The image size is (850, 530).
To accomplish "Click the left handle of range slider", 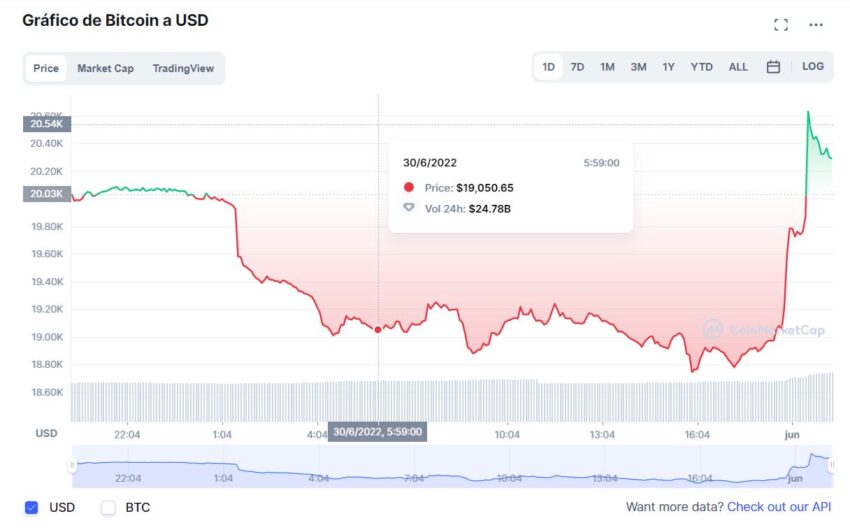I will coord(72,465).
